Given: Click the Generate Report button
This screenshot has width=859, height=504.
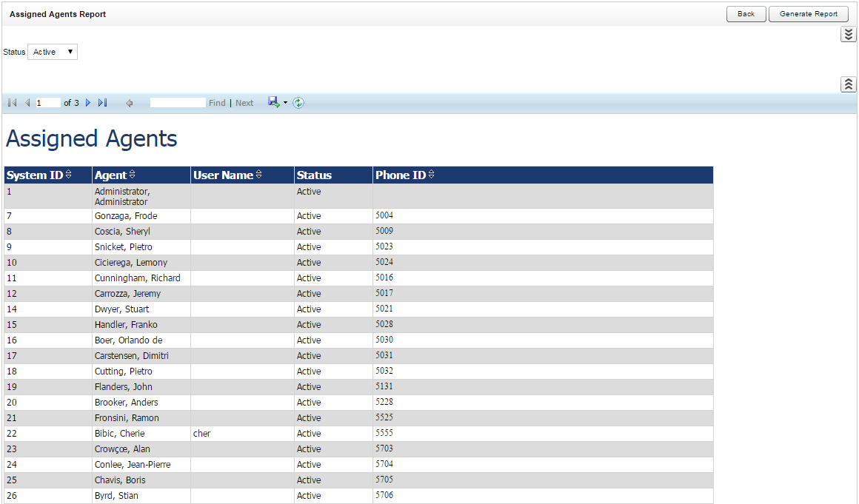Looking at the screenshot, I should tap(808, 14).
